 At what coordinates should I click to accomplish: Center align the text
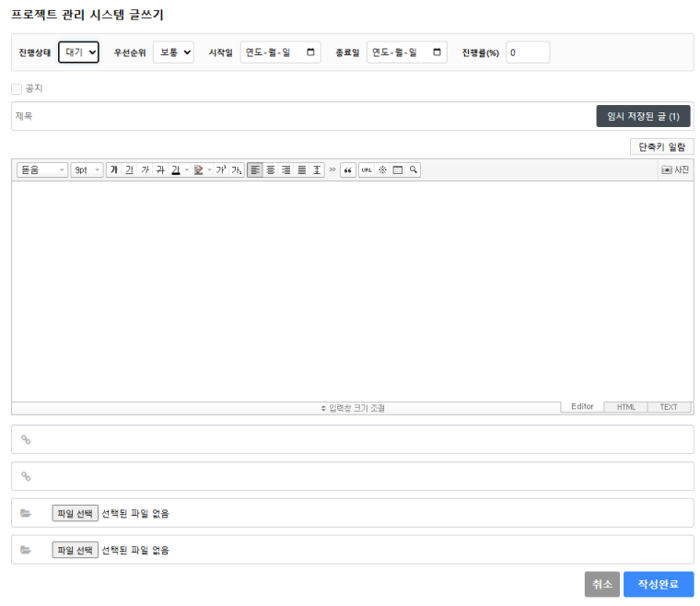(271, 170)
